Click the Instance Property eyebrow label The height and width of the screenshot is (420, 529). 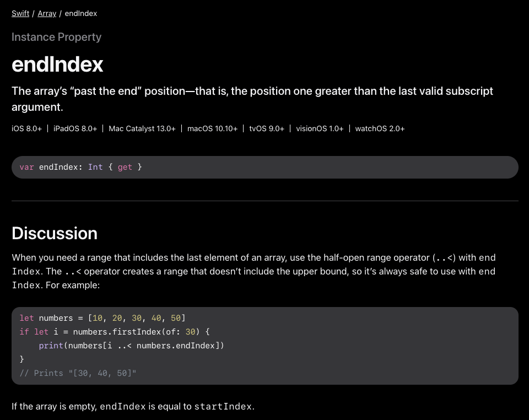[x=57, y=37]
